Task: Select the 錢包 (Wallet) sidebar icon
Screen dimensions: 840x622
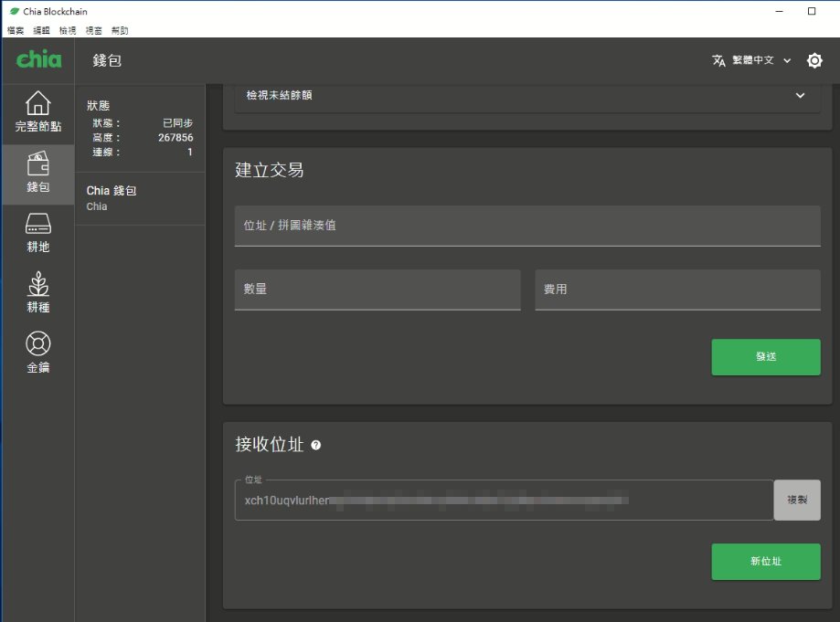Action: point(37,173)
